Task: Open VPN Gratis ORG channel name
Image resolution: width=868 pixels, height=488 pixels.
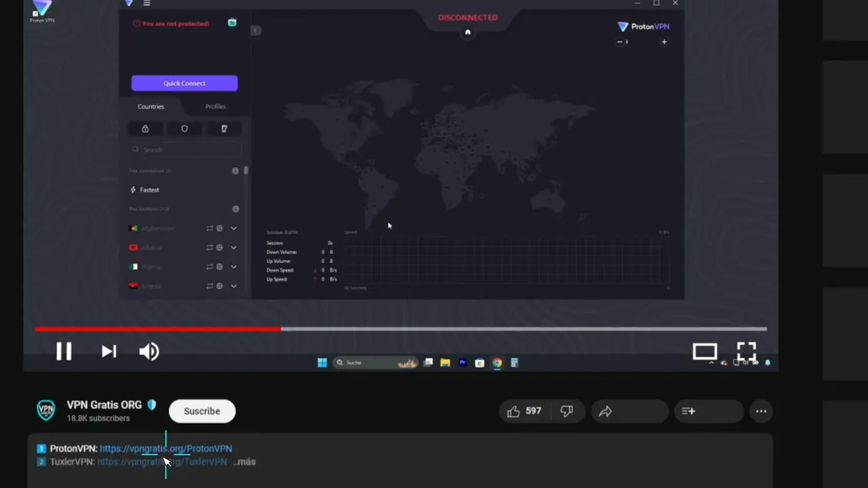Action: pyautogui.click(x=104, y=405)
